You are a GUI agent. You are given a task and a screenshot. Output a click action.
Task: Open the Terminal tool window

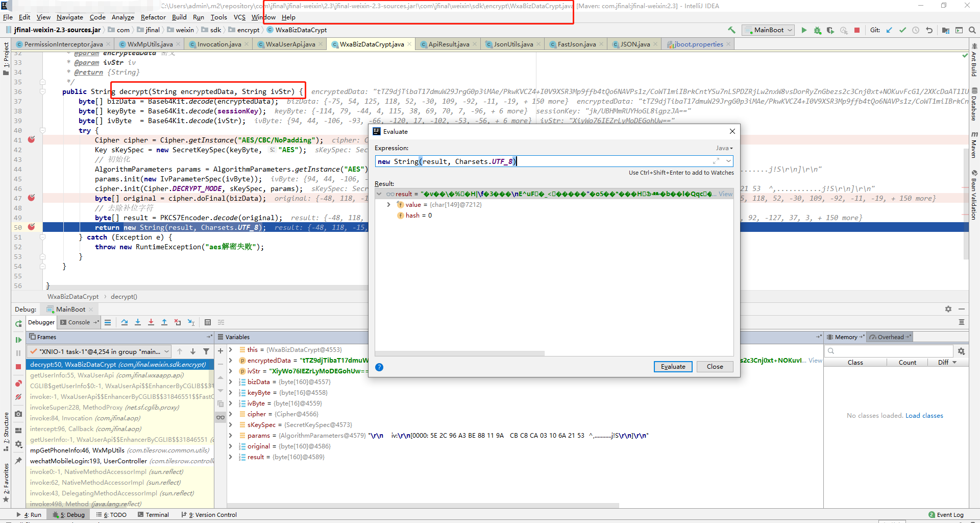(153, 515)
